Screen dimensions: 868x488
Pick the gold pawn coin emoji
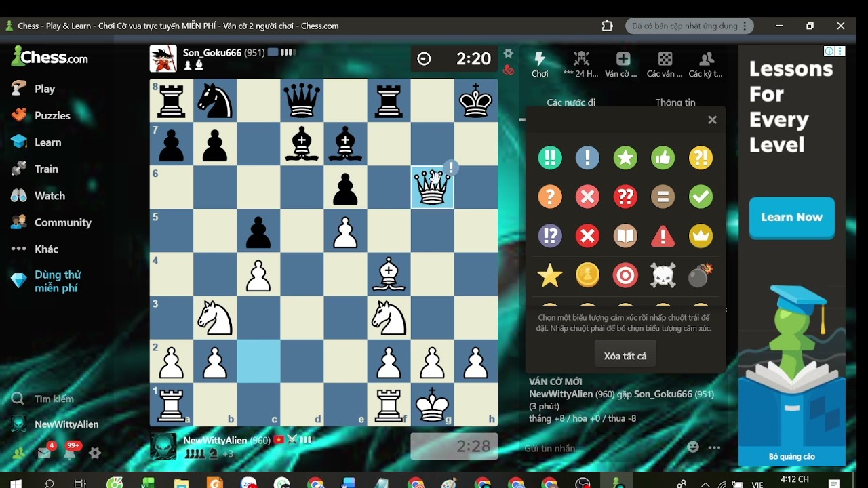[587, 275]
